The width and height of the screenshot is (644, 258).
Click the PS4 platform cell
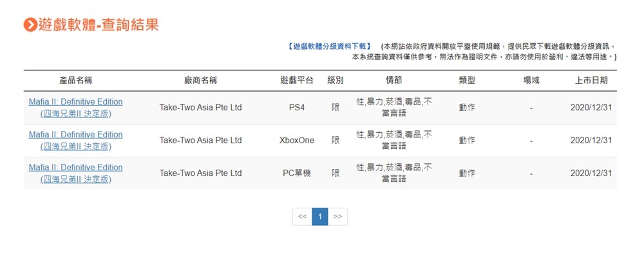click(x=296, y=108)
